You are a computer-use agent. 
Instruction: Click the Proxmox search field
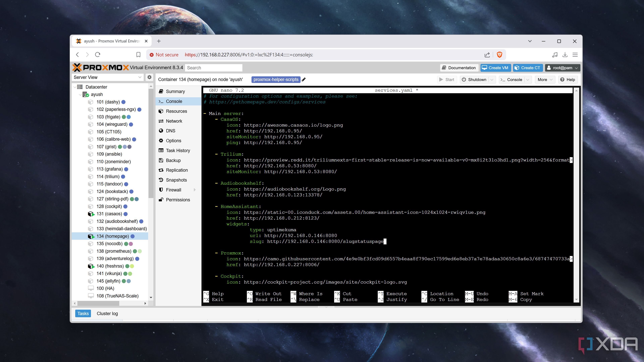[213, 68]
